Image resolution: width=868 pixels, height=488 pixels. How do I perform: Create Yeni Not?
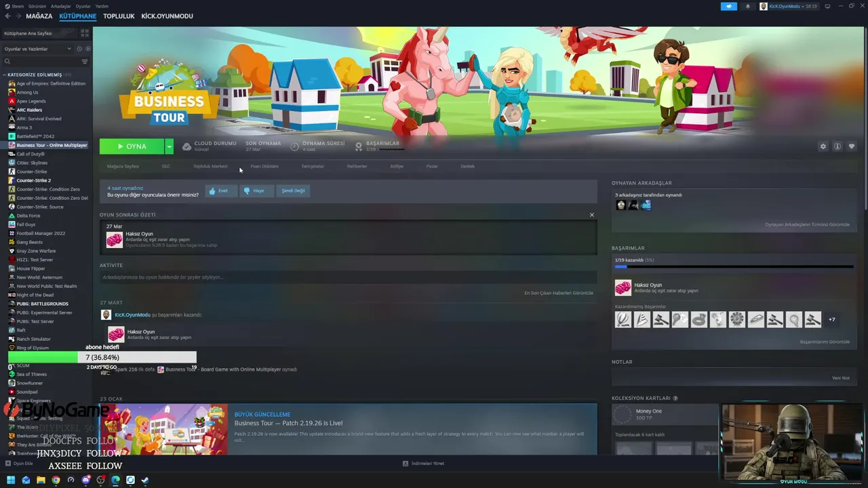coord(841,378)
